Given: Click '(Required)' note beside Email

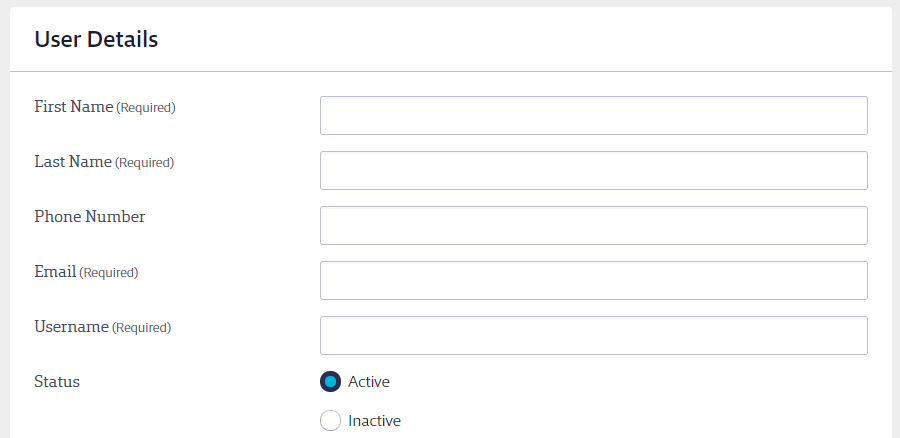Looking at the screenshot, I should click(x=108, y=273).
